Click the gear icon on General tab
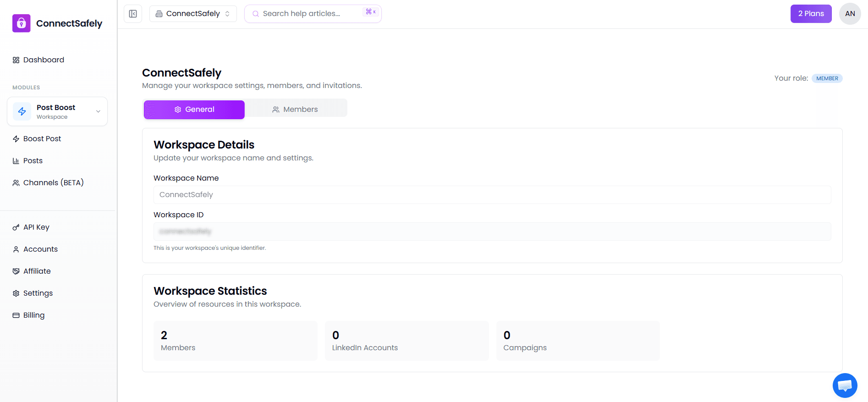The height and width of the screenshot is (402, 868). pyautogui.click(x=178, y=110)
